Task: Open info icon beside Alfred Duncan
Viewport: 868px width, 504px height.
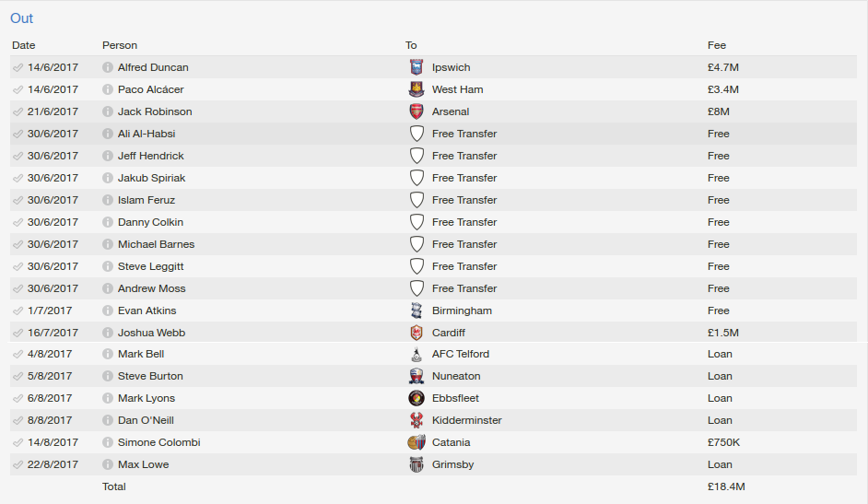Action: point(108,67)
